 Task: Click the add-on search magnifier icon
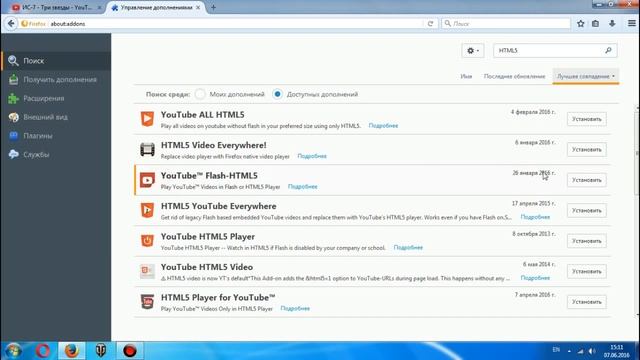(608, 50)
